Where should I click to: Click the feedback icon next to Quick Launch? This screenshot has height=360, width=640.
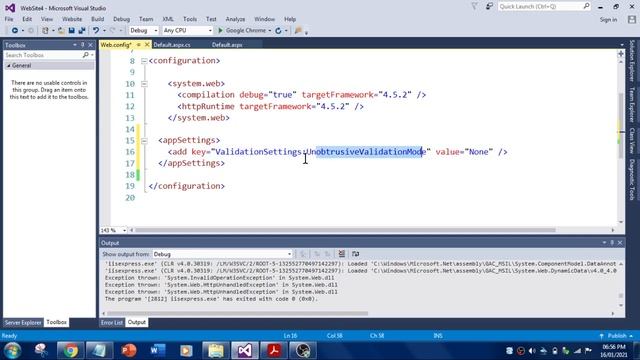[x=489, y=7]
